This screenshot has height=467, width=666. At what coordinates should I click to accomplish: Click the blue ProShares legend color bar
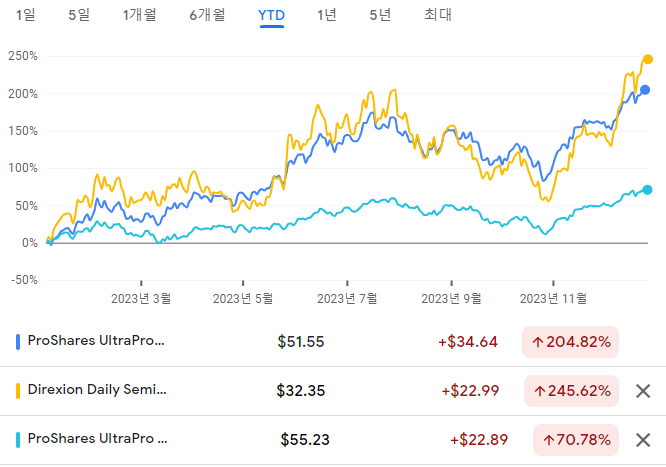click(x=18, y=342)
